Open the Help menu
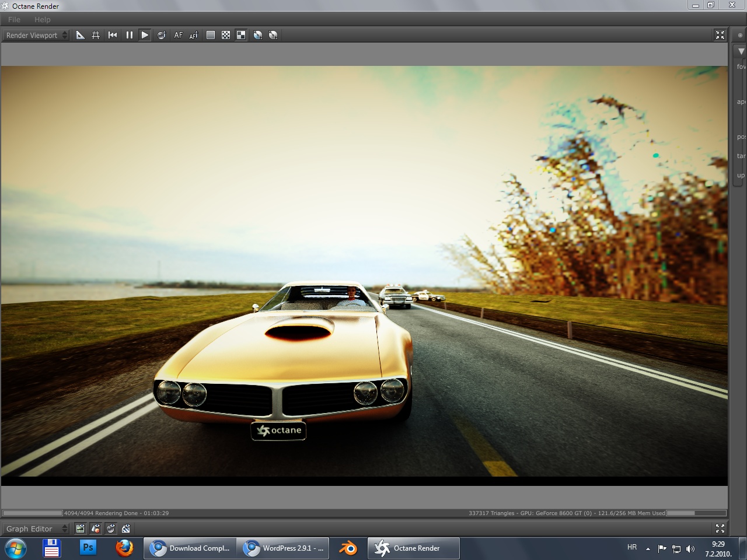The image size is (747, 560). pos(43,19)
